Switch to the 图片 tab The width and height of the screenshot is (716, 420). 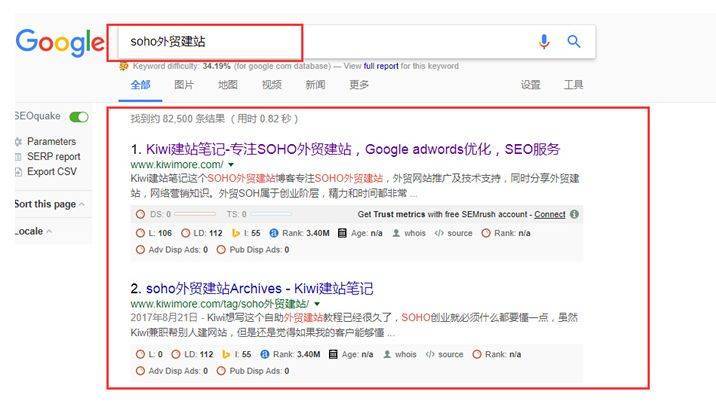[x=184, y=85]
